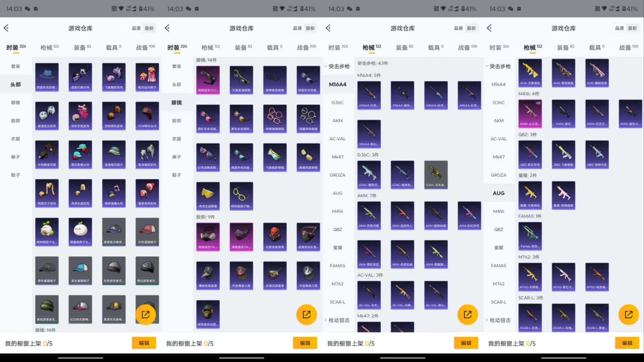Select the 麻辣教官眼镜 glasses item
This screenshot has height=362, width=644.
275,80
